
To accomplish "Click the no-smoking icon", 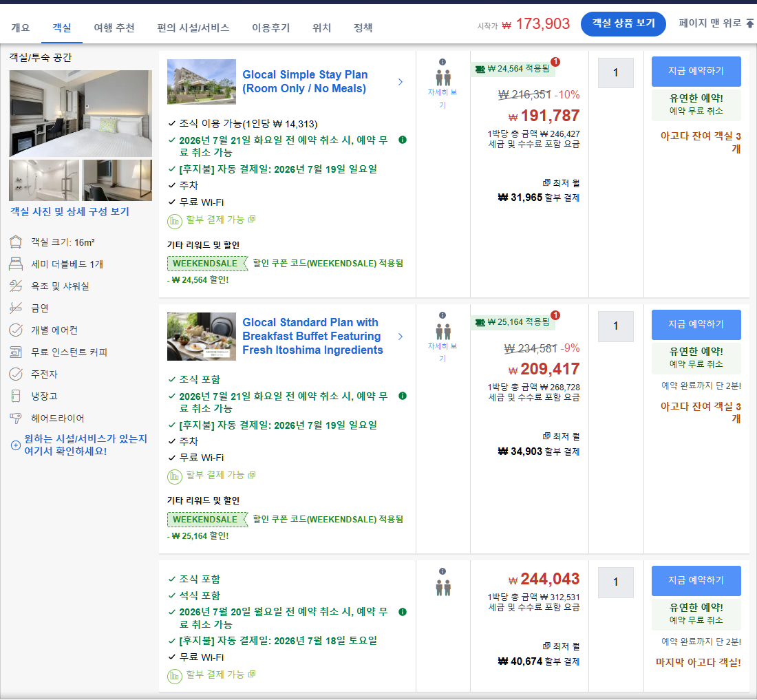I will coord(16,308).
